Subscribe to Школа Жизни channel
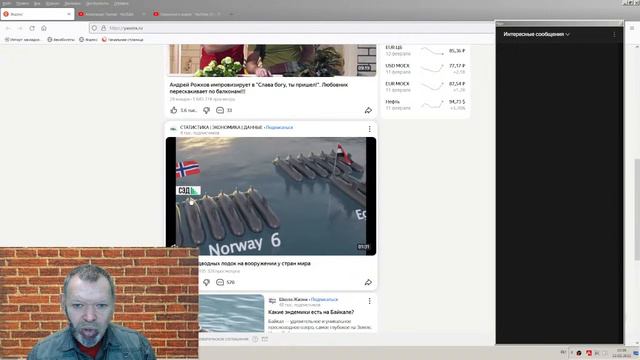This screenshot has height=360, width=640. click(x=324, y=300)
